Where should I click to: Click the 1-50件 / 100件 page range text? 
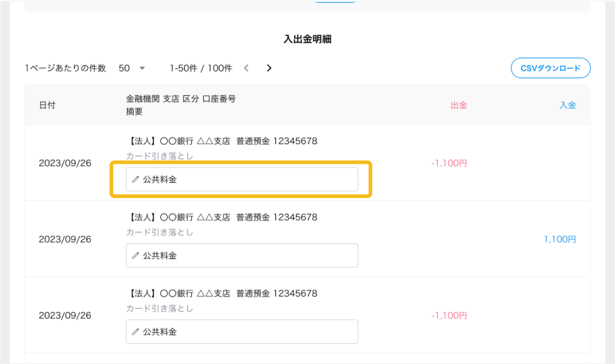tap(201, 68)
